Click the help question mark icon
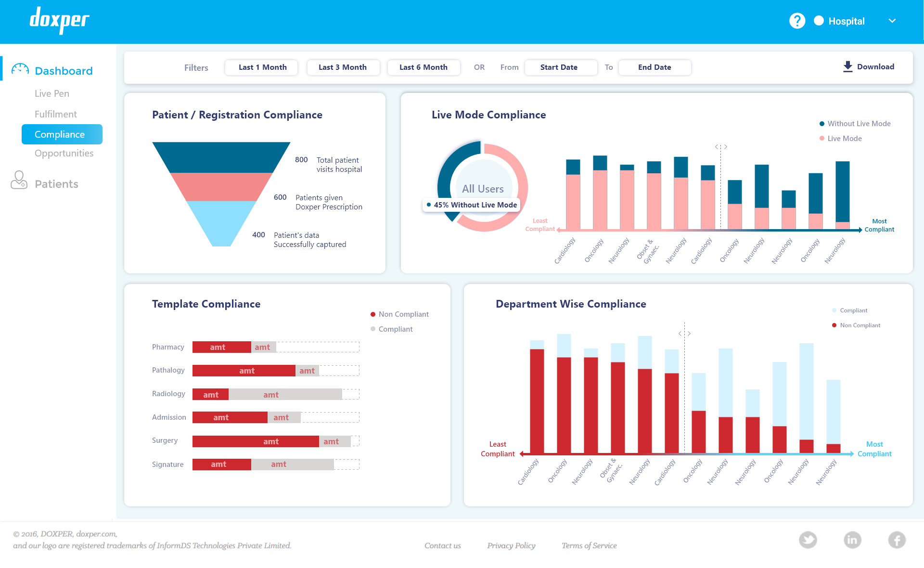The width and height of the screenshot is (924, 568). (797, 21)
